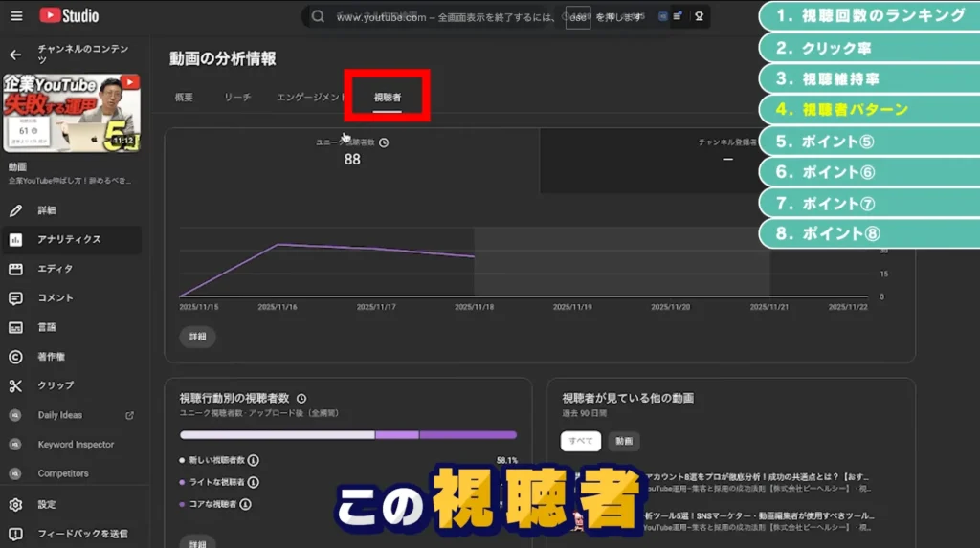980x548 pixels.
Task: Go back to チャンネルのコンテンツ with arrow
Action: point(15,55)
